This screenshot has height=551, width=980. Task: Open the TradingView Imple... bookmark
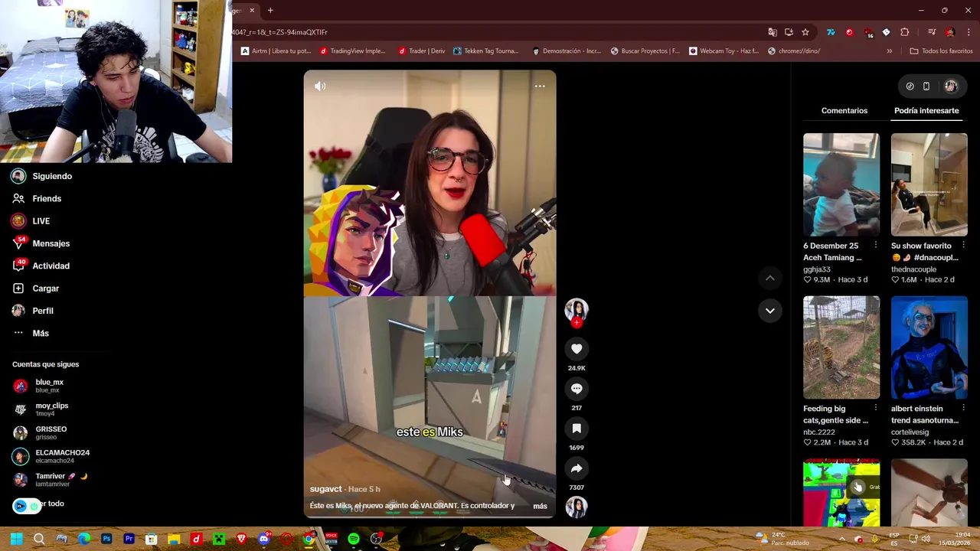point(353,51)
